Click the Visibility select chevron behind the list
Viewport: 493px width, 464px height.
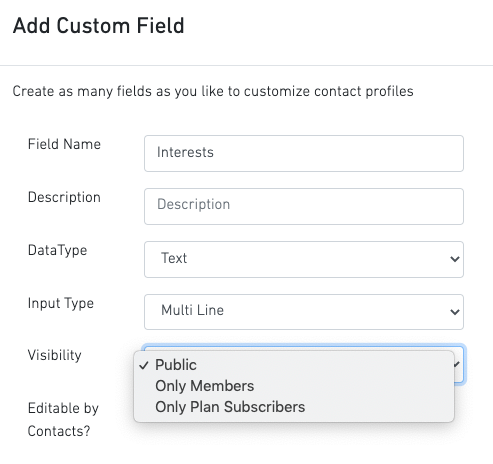[x=457, y=364]
